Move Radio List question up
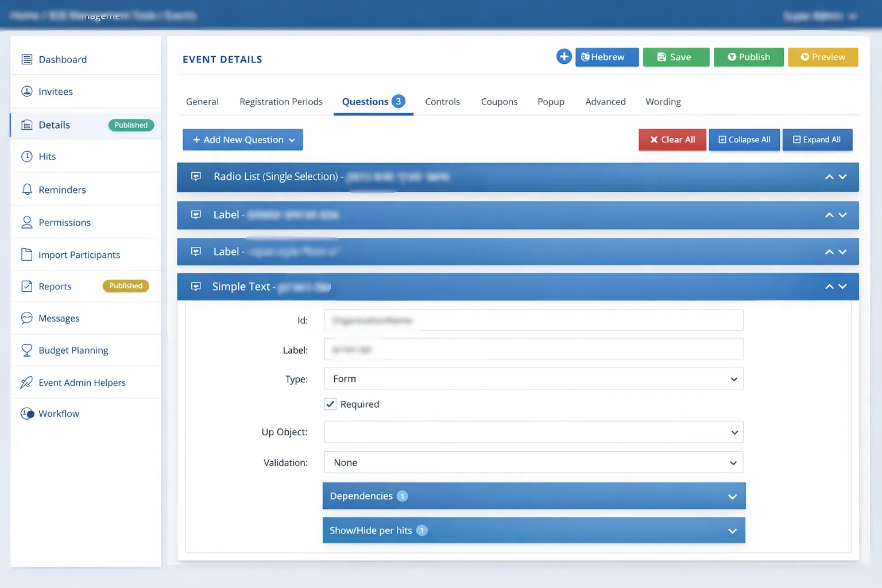Viewport: 882px width, 588px height. click(829, 177)
